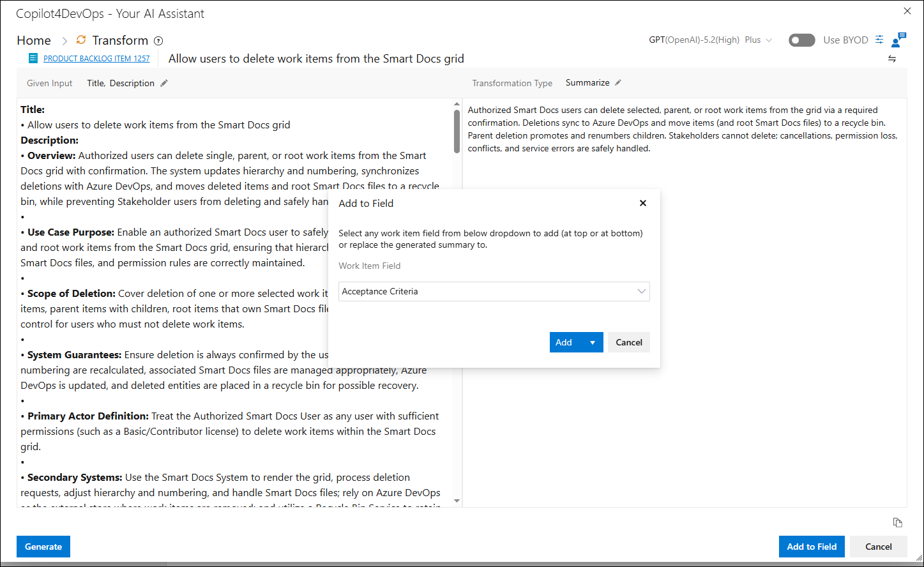Click Cancel in the Add to Field dialog
924x567 pixels.
[629, 342]
